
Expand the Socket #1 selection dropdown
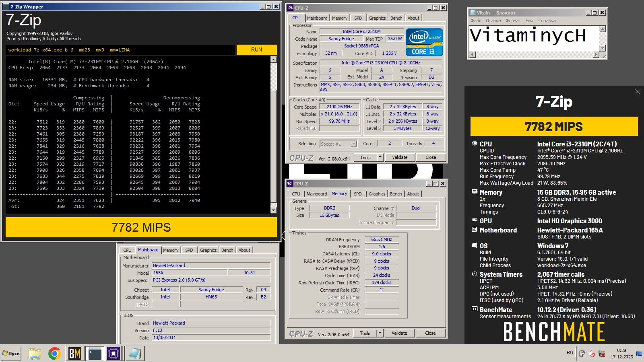click(x=353, y=144)
